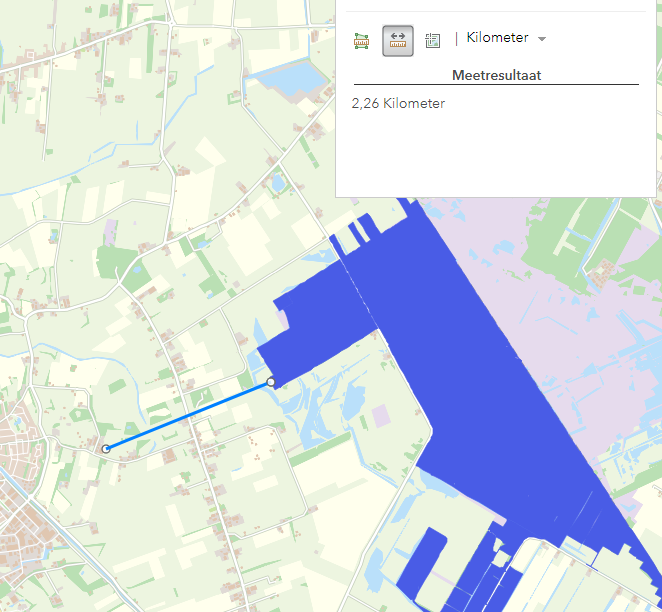Viewport: 662px width, 612px height.
Task: Click the dropdown arrow beside Kilometer
Action: tap(542, 39)
